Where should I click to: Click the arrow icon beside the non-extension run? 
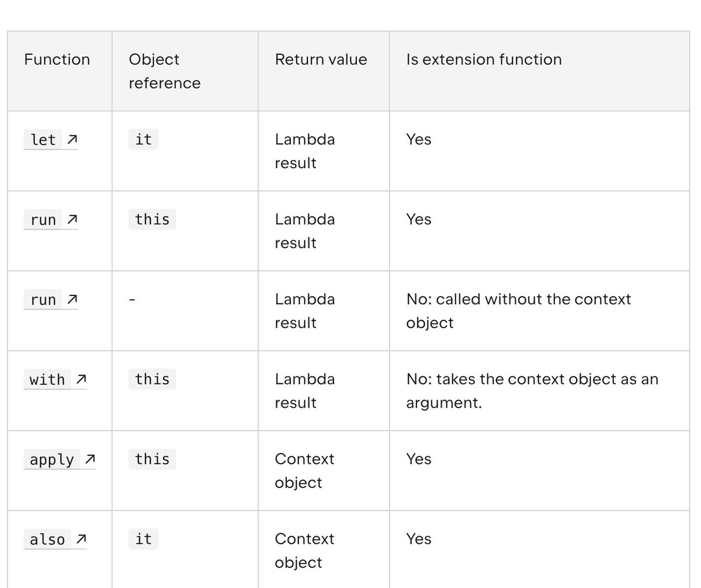(x=72, y=300)
